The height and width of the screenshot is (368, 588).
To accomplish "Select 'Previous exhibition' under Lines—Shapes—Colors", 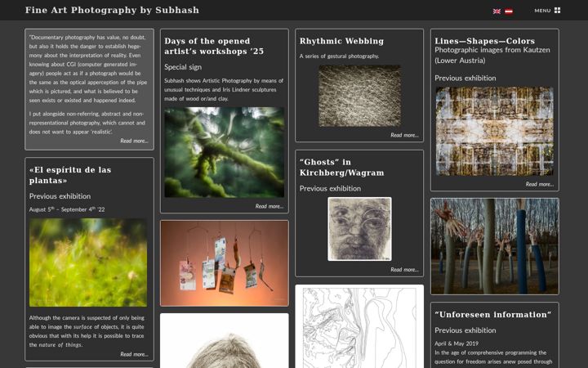I will click(465, 79).
